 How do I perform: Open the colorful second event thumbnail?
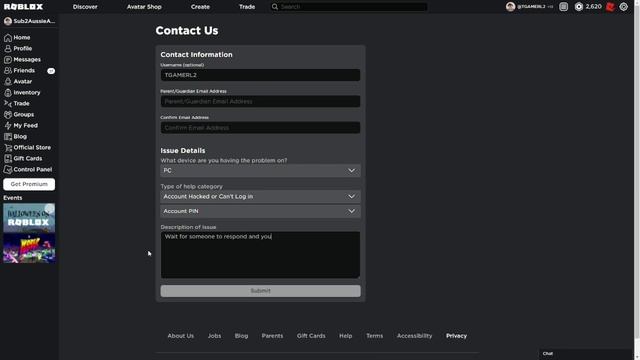(x=29, y=249)
